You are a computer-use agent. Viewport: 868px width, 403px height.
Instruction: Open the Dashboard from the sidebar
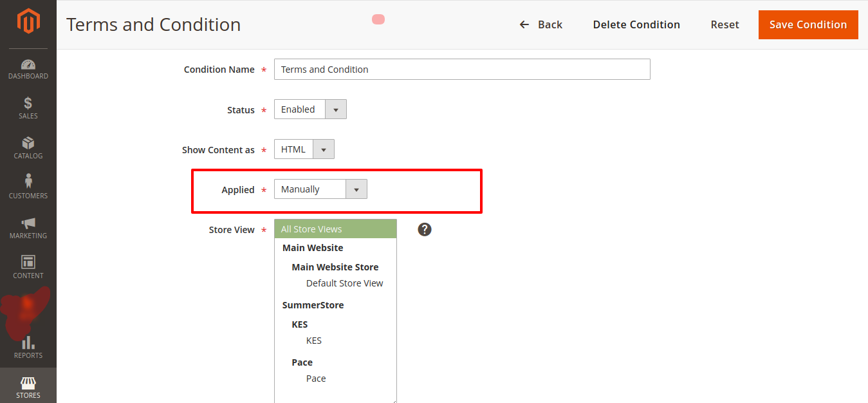28,68
